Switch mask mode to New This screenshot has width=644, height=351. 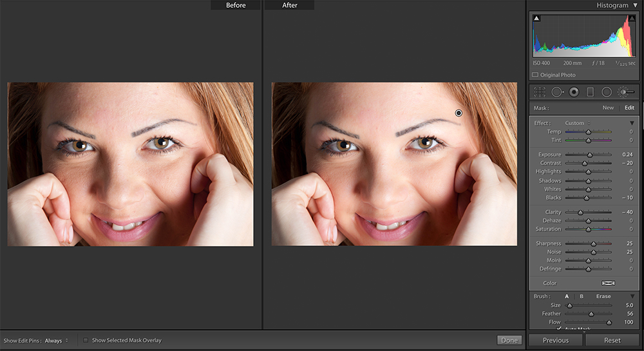pyautogui.click(x=608, y=108)
